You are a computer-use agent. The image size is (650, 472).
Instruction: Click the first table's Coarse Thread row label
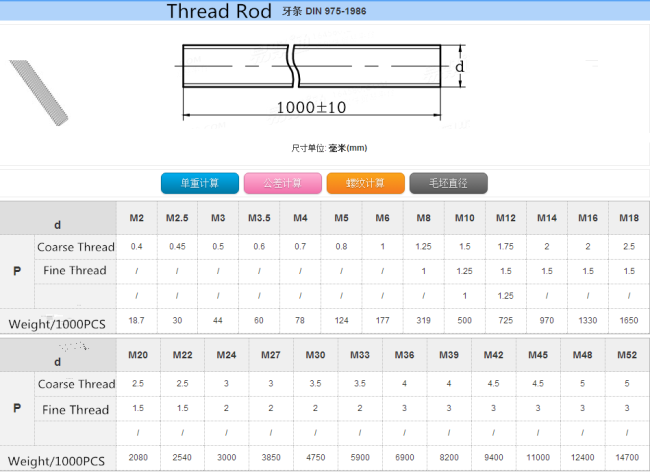pyautogui.click(x=75, y=247)
